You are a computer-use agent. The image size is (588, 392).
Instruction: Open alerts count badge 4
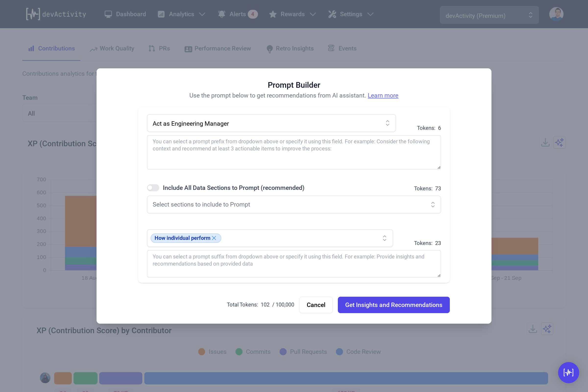pos(253,14)
